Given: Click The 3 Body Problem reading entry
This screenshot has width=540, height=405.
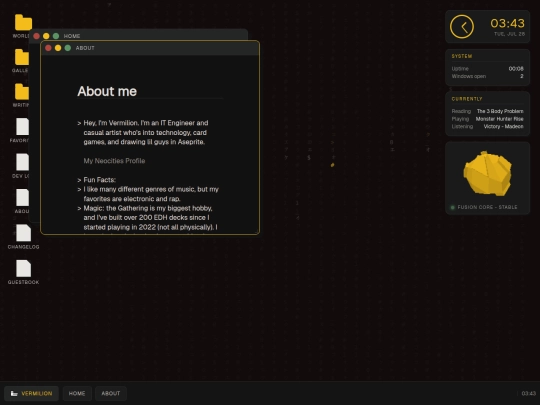Looking at the screenshot, I should pos(500,111).
